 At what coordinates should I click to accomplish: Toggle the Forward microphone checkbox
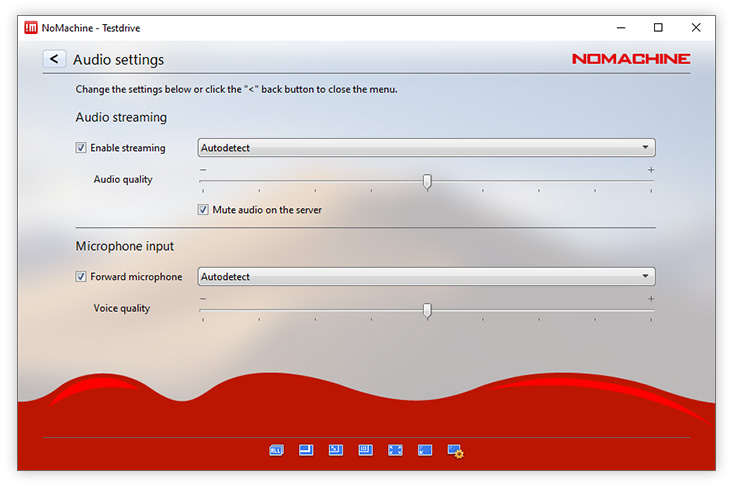(x=81, y=277)
